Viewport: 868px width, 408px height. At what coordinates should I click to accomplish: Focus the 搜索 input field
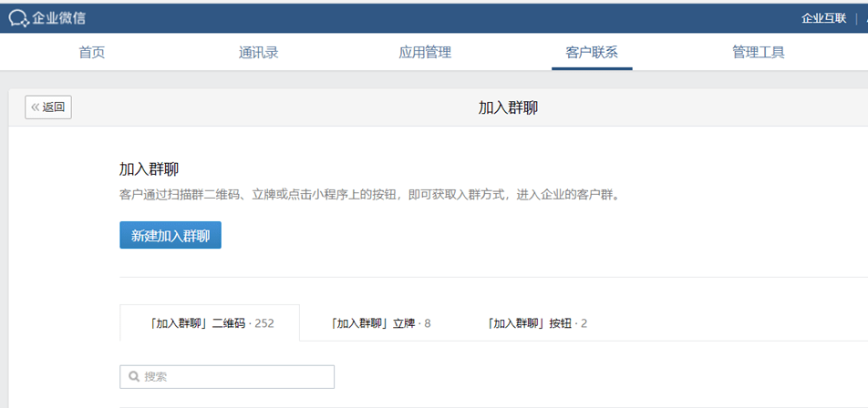pos(227,377)
